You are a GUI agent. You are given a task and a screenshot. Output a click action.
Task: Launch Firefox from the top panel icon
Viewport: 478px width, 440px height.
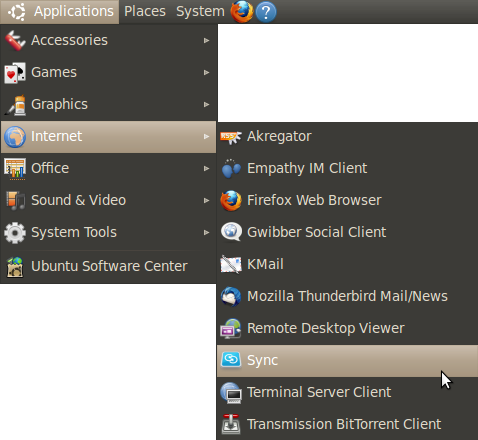pos(242,11)
